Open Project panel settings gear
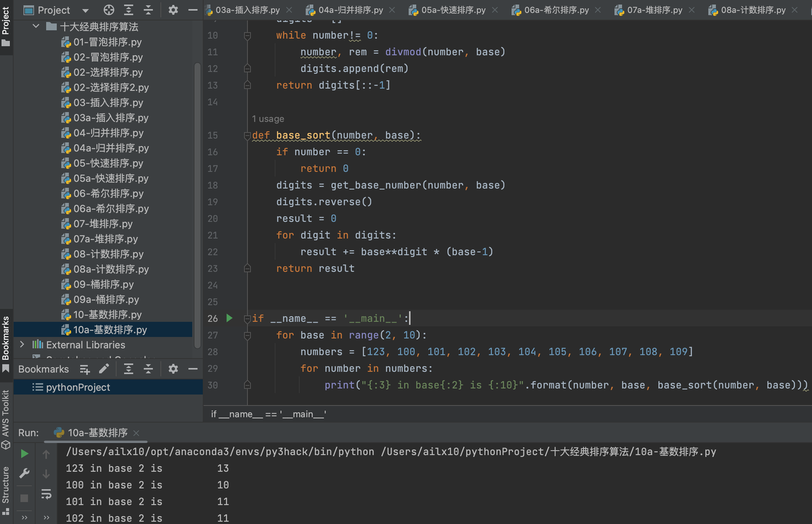The height and width of the screenshot is (524, 812). (173, 10)
